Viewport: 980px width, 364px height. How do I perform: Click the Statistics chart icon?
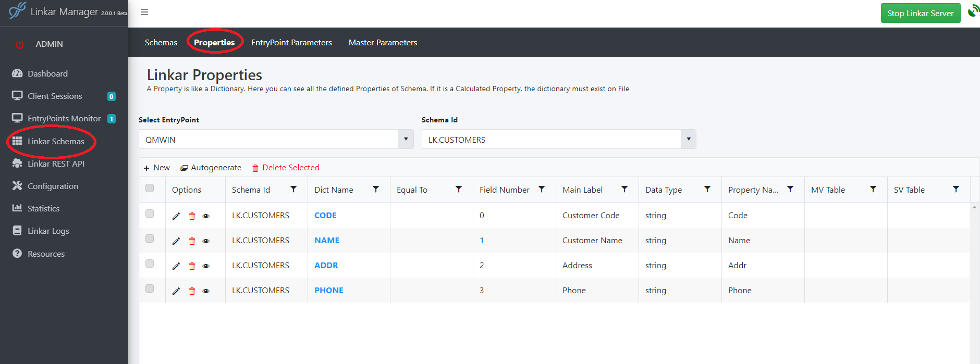[17, 208]
